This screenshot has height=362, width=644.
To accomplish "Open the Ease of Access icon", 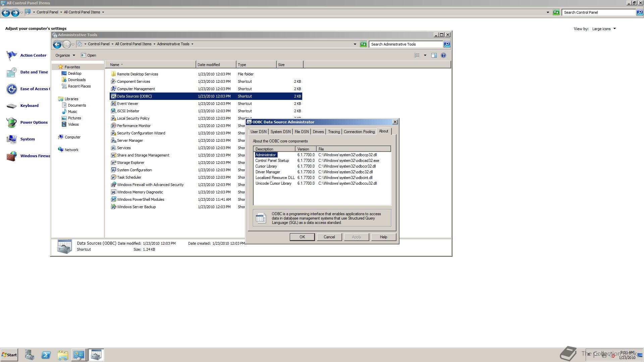I will click(x=12, y=89).
